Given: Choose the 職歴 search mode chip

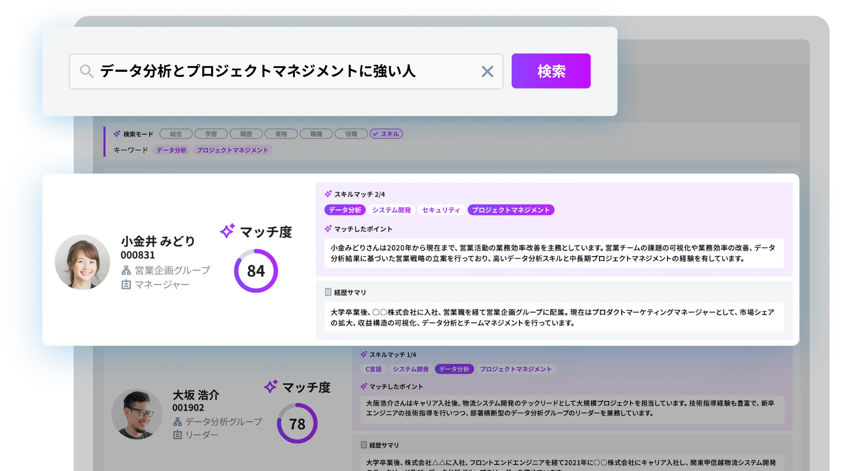Looking at the screenshot, I should (246, 134).
